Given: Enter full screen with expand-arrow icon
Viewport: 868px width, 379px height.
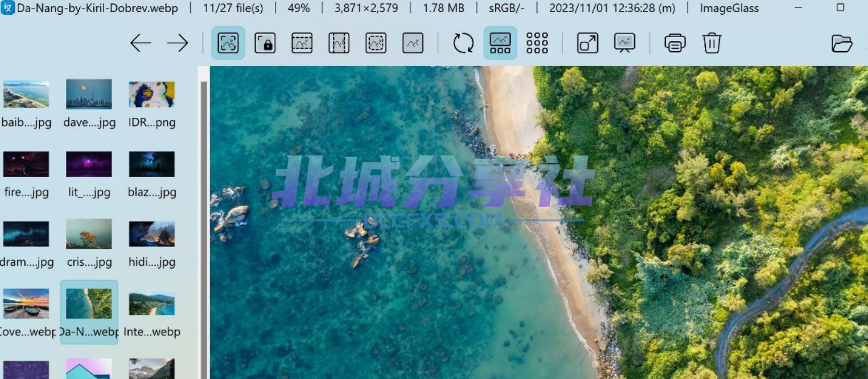Looking at the screenshot, I should tap(587, 43).
